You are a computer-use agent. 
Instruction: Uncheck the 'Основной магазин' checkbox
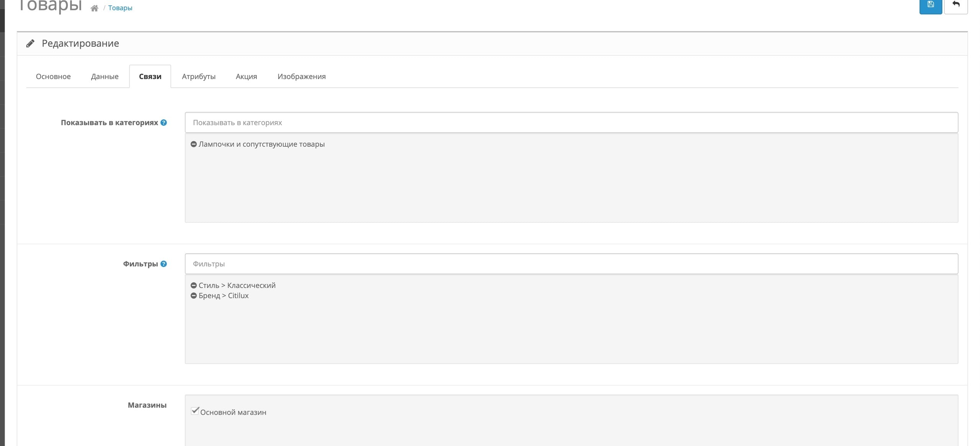[x=195, y=411]
